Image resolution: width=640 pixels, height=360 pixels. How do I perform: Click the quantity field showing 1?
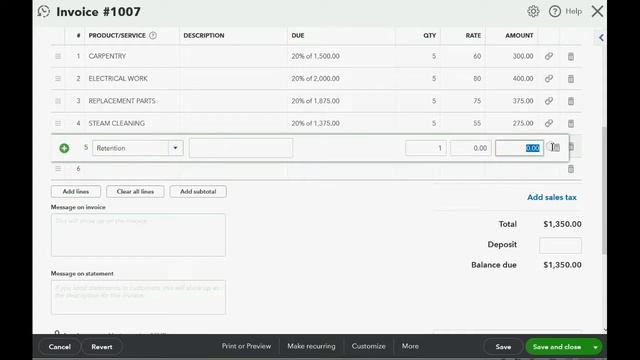pos(426,148)
